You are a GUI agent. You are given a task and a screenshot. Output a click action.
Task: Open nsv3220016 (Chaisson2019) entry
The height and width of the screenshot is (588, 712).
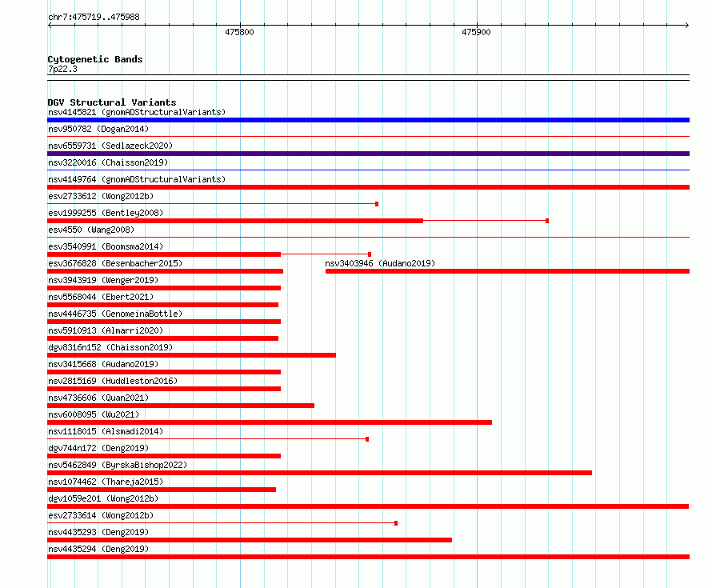[108, 162]
